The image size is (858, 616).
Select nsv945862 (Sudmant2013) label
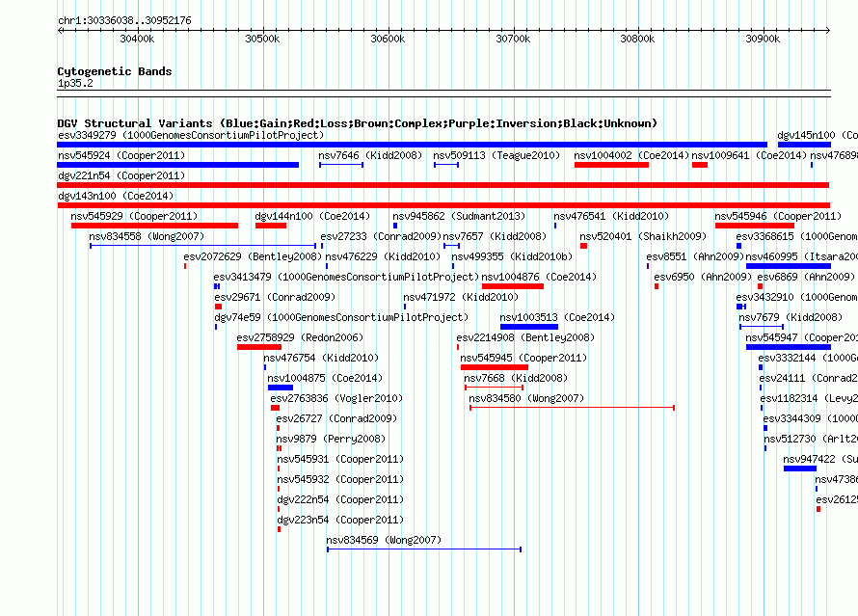click(459, 216)
